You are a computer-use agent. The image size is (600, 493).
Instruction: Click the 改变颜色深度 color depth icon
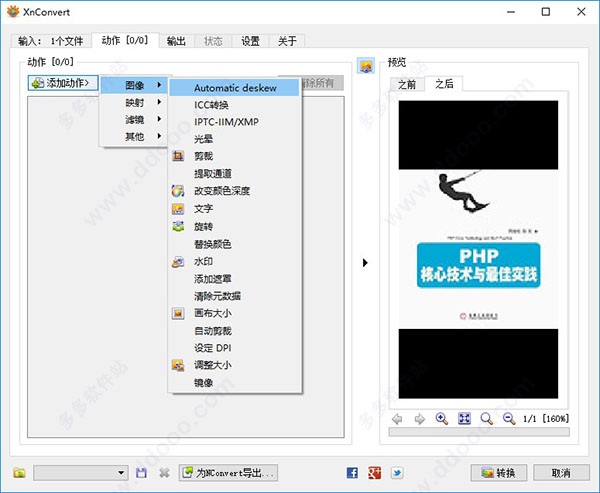[178, 191]
